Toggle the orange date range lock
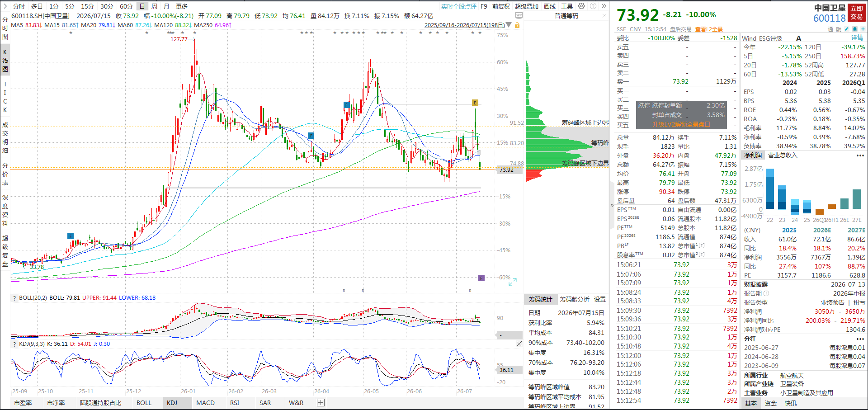 [517, 25]
